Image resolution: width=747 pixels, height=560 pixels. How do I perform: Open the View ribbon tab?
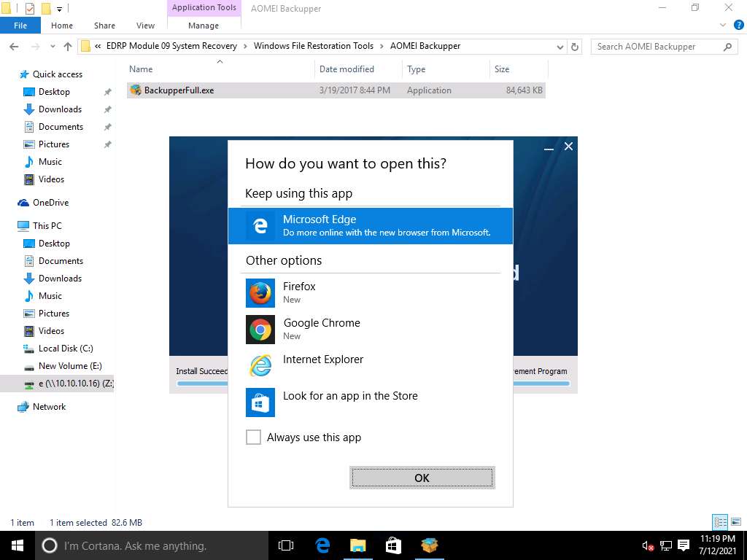click(x=145, y=26)
